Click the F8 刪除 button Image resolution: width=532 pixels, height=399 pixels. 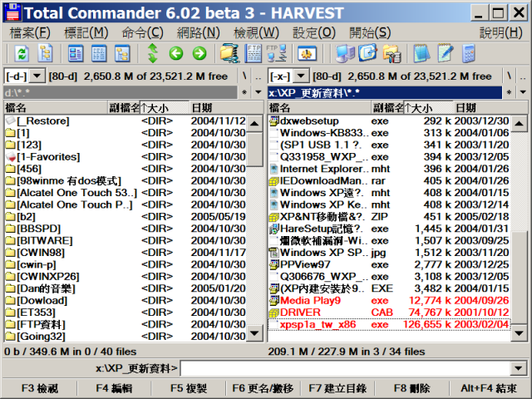pos(412,388)
